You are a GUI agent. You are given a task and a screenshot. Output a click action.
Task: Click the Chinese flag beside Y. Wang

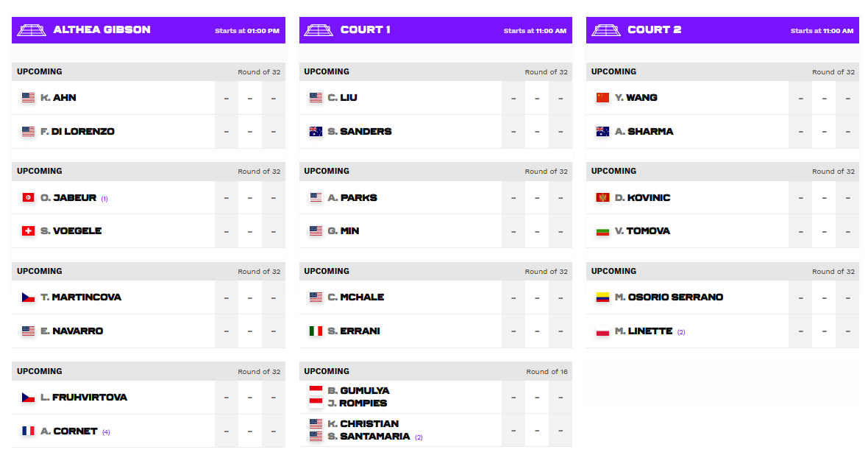click(602, 97)
